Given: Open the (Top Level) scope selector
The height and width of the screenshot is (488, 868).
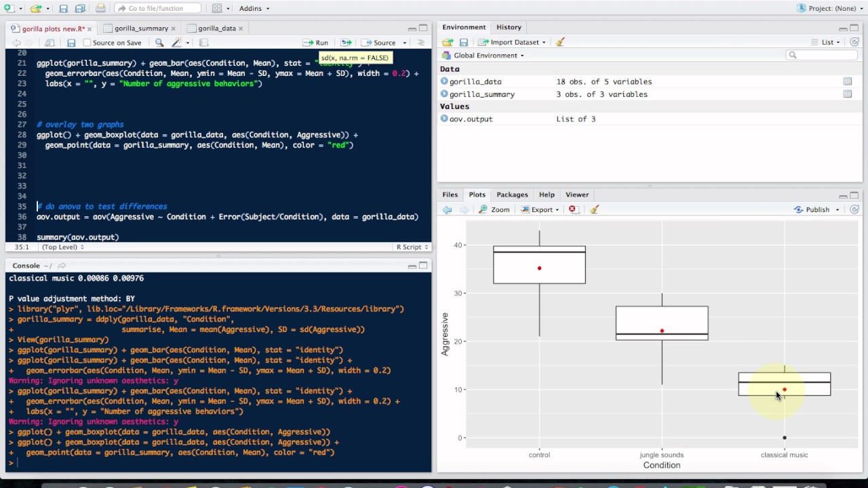Looking at the screenshot, I should tap(62, 247).
